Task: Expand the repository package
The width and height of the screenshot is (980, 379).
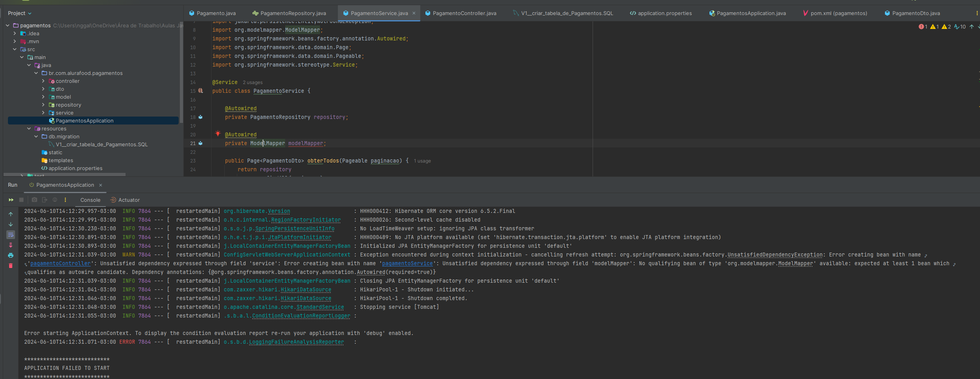Action: (43, 105)
